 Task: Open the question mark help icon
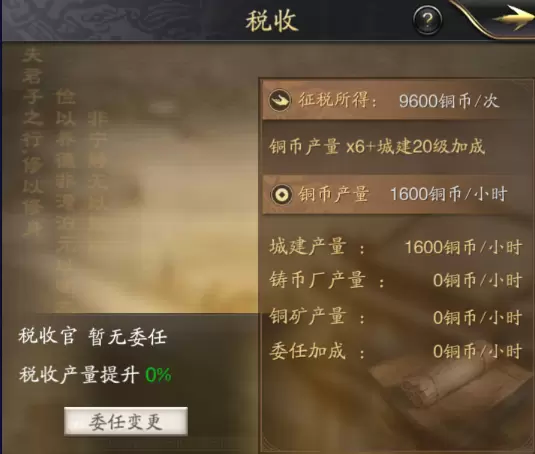[427, 20]
